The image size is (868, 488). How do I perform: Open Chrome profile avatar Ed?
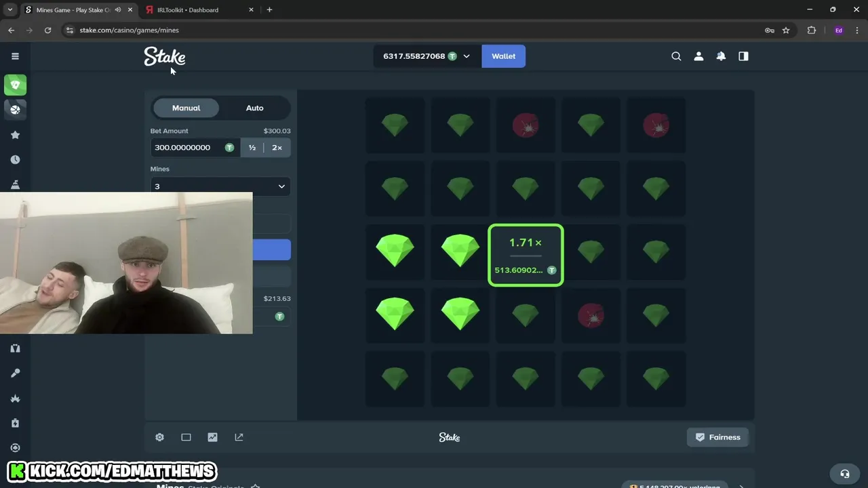pos(839,30)
